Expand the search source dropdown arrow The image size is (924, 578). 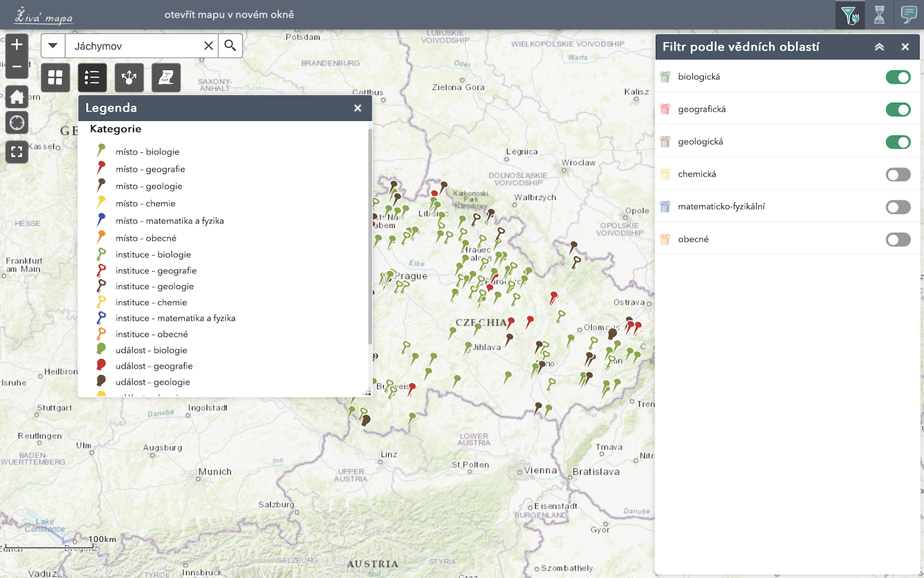point(53,46)
